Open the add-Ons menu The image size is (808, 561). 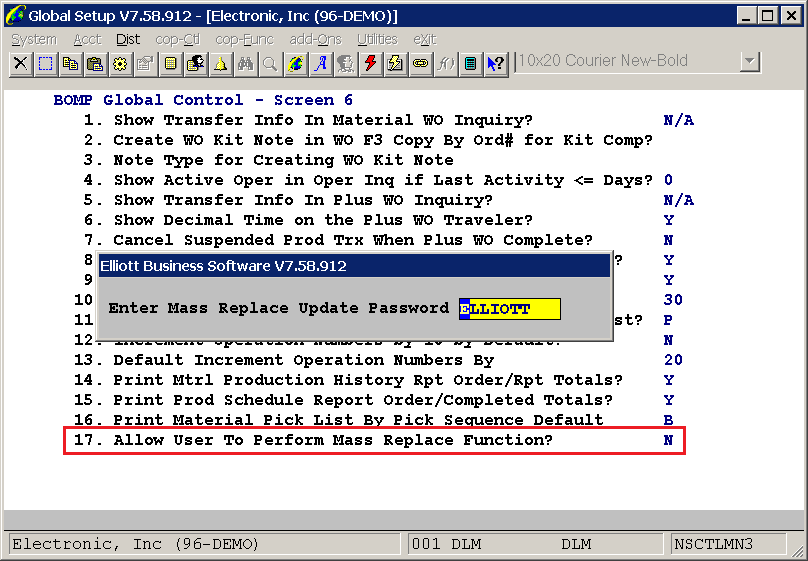(x=315, y=40)
